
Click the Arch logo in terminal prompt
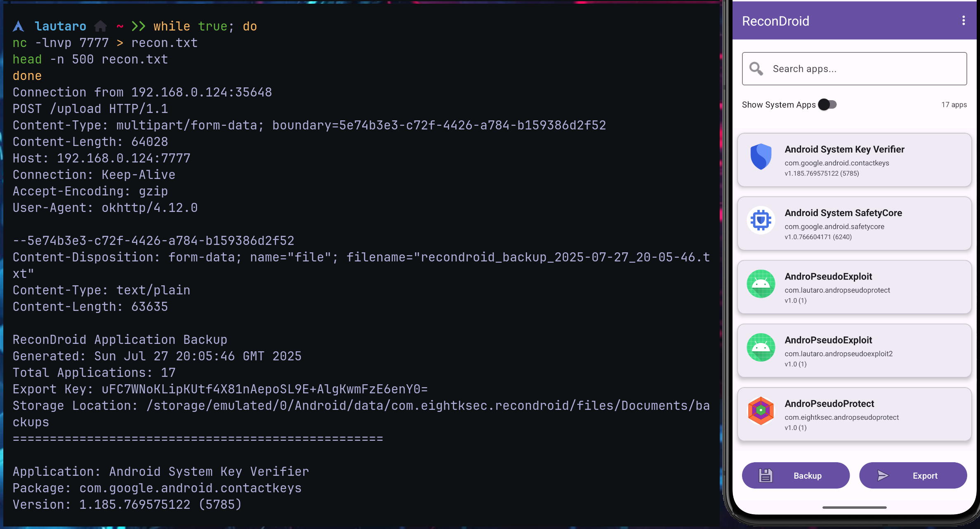pos(19,26)
